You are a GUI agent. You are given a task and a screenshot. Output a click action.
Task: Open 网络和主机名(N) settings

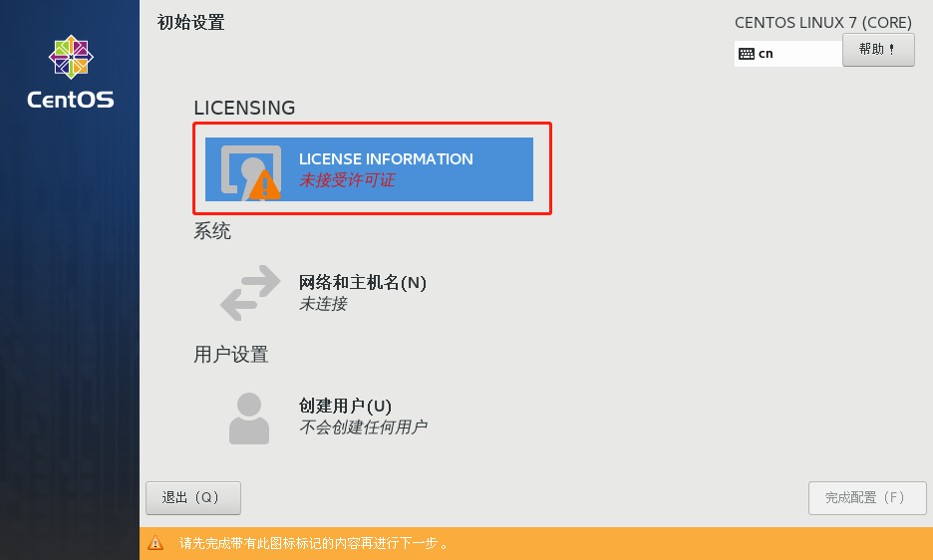tap(324, 293)
